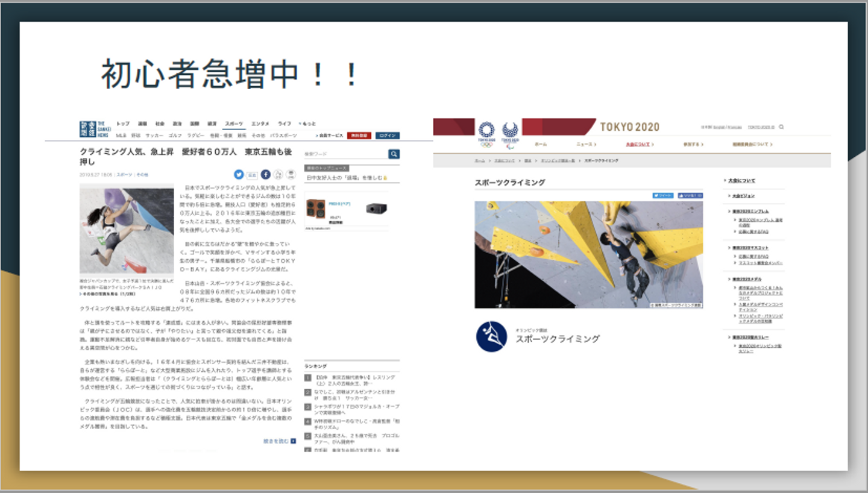Open the トップ tab in Sankei navigation
The height and width of the screenshot is (493, 868).
point(123,124)
